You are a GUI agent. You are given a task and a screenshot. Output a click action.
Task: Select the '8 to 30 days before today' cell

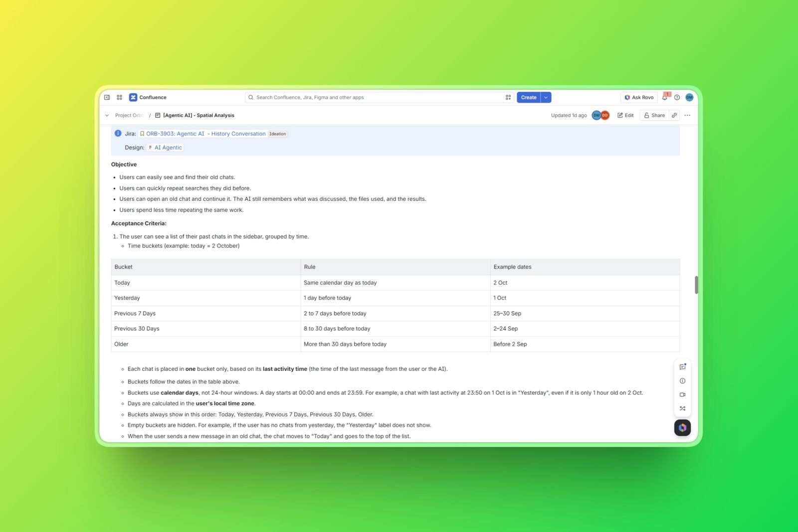[396, 329]
